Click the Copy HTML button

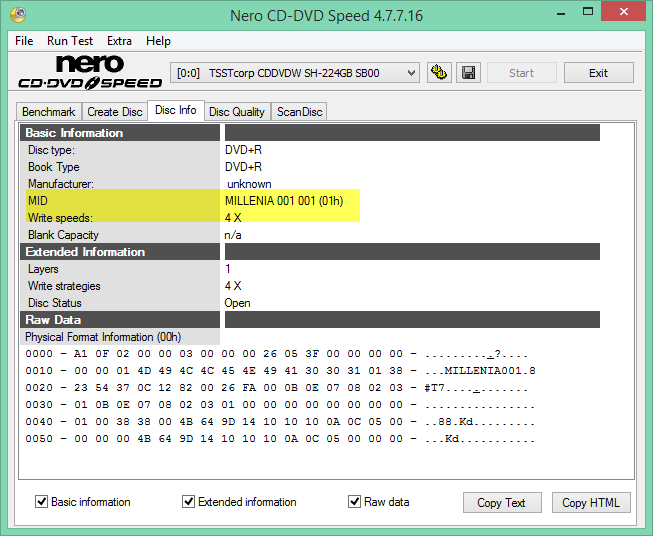pyautogui.click(x=591, y=503)
